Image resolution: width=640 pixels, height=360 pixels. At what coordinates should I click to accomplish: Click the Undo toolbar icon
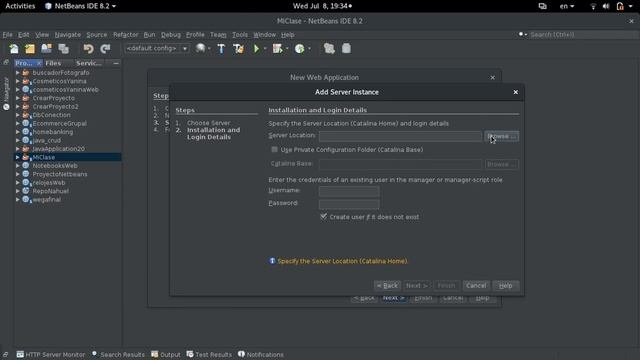click(88, 49)
